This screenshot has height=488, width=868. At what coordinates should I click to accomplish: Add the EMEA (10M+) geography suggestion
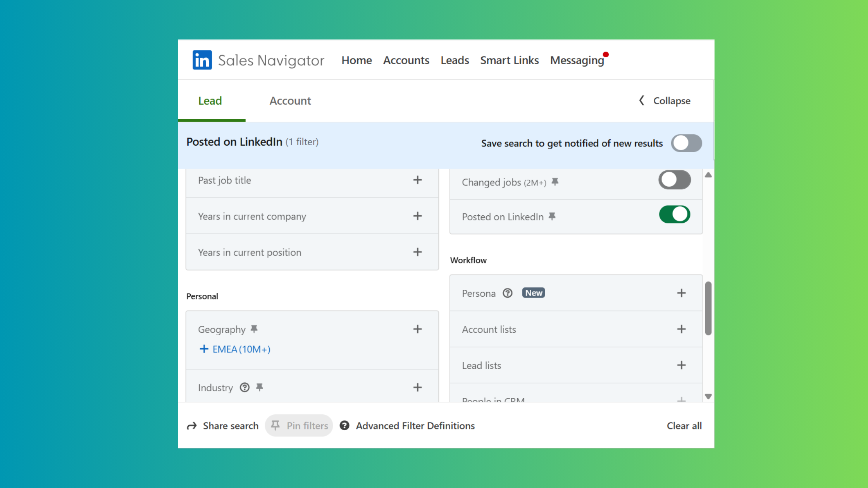point(235,349)
